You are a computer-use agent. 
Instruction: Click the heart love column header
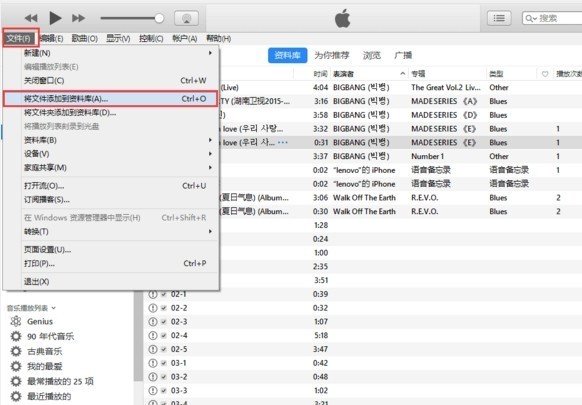545,74
